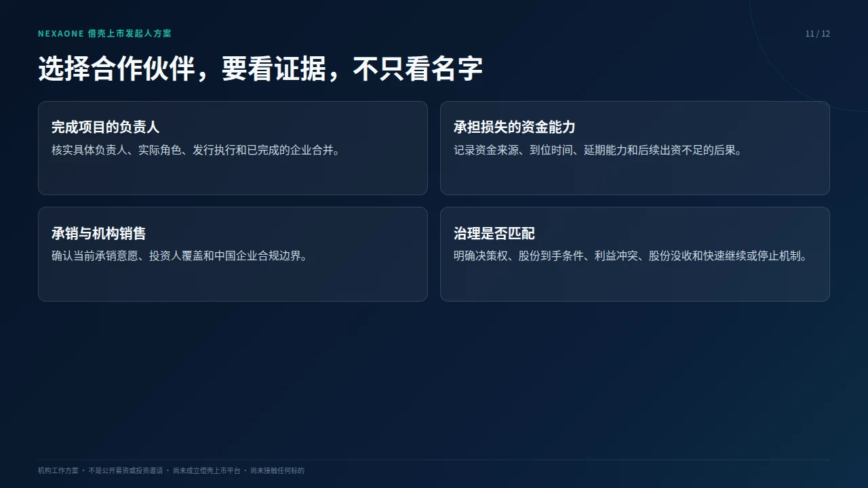The image size is (868, 488).
Task: Select the card heading 治理是否匹配
Action: (x=494, y=234)
